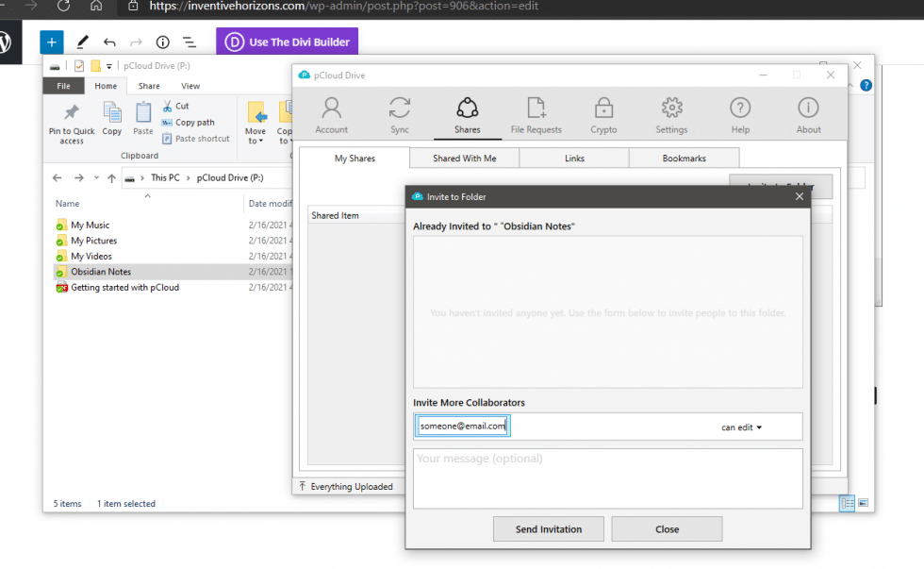Select the My Music folder

pos(91,226)
